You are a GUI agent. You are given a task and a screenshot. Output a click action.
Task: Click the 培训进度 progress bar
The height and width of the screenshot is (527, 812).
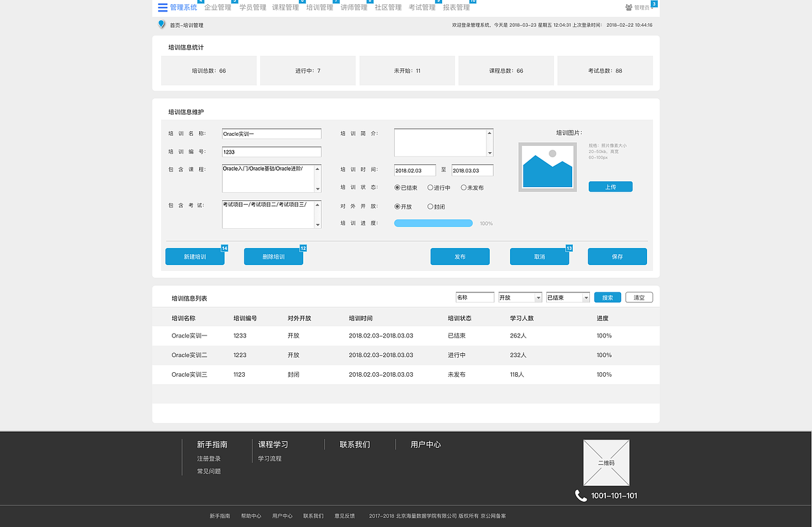pos(433,223)
